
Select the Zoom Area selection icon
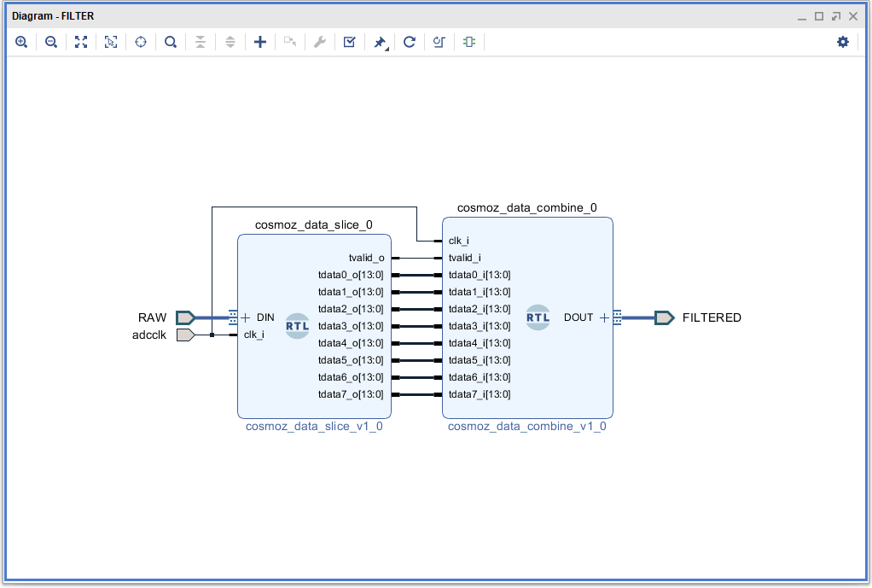click(x=111, y=42)
